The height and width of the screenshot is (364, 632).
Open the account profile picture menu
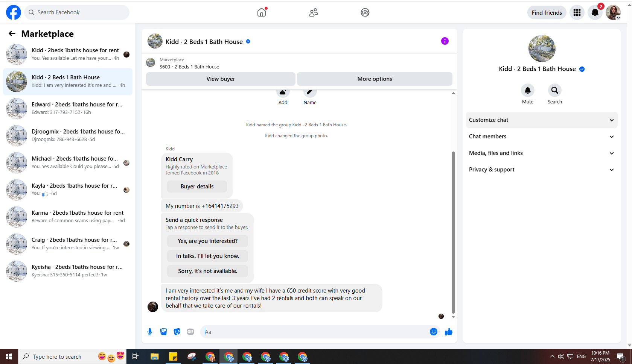coord(613,12)
